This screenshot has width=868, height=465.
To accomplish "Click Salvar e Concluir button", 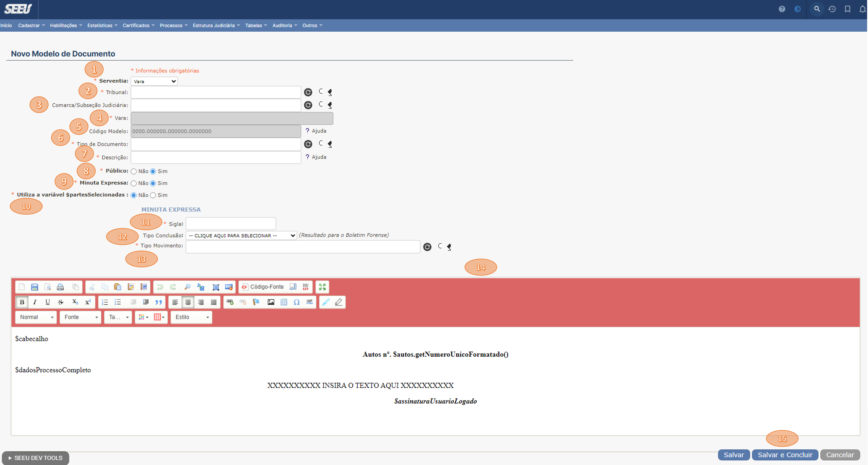I will [785, 455].
